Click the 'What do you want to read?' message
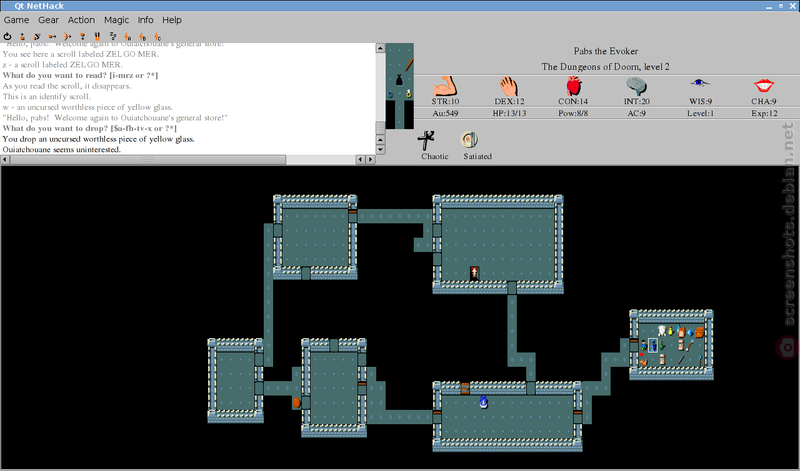 [x=80, y=75]
